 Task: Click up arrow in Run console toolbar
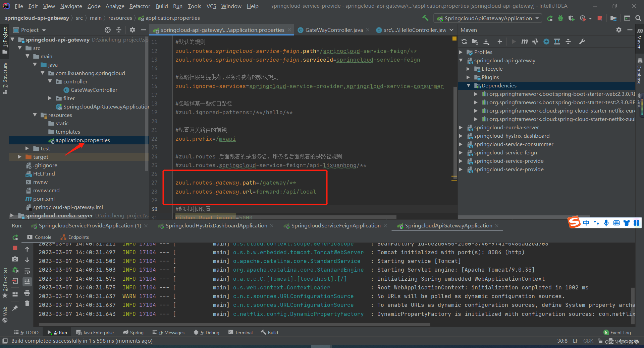click(x=27, y=249)
